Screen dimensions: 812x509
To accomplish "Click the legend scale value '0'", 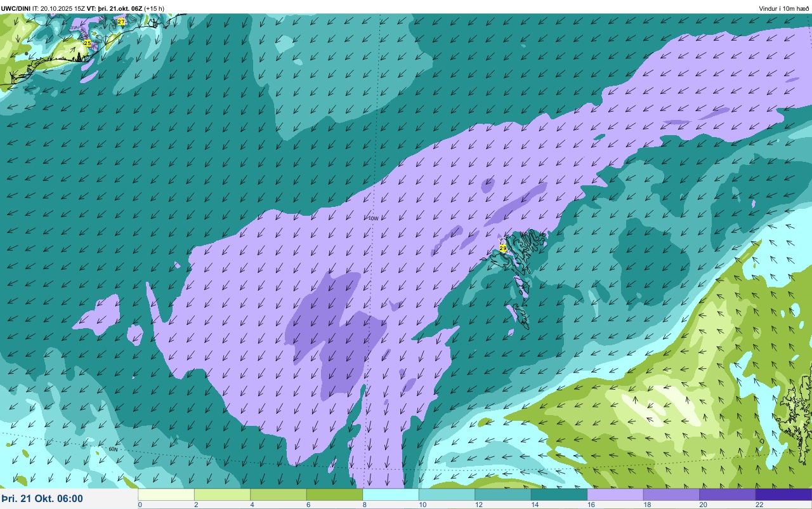I will click(140, 505).
